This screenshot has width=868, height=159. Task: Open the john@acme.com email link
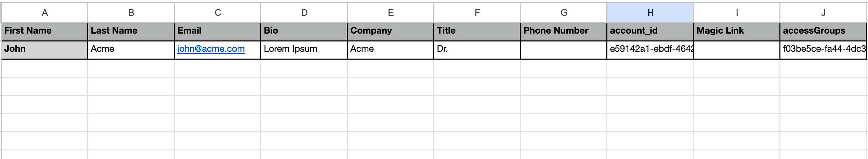coord(211,49)
